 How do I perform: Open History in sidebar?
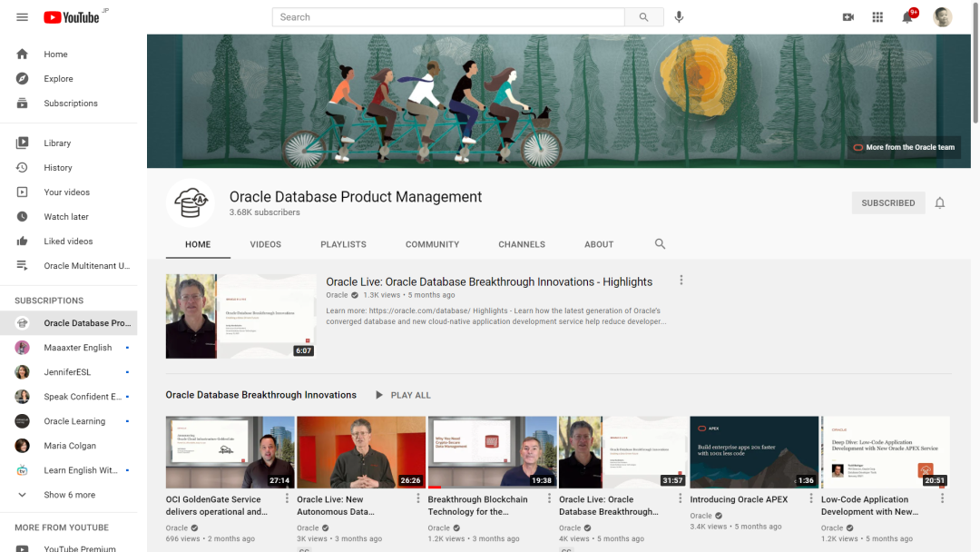coord(69,168)
